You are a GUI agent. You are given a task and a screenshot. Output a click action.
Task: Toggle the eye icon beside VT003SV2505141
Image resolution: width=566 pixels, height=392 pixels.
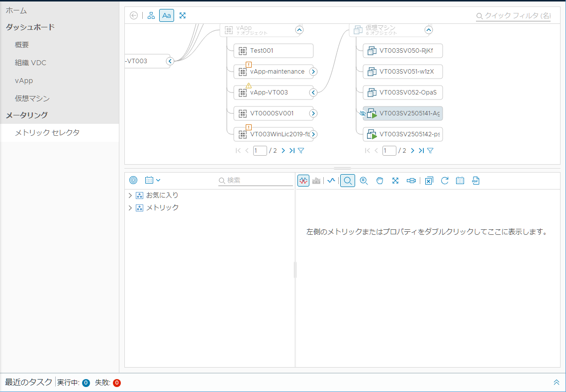click(363, 113)
